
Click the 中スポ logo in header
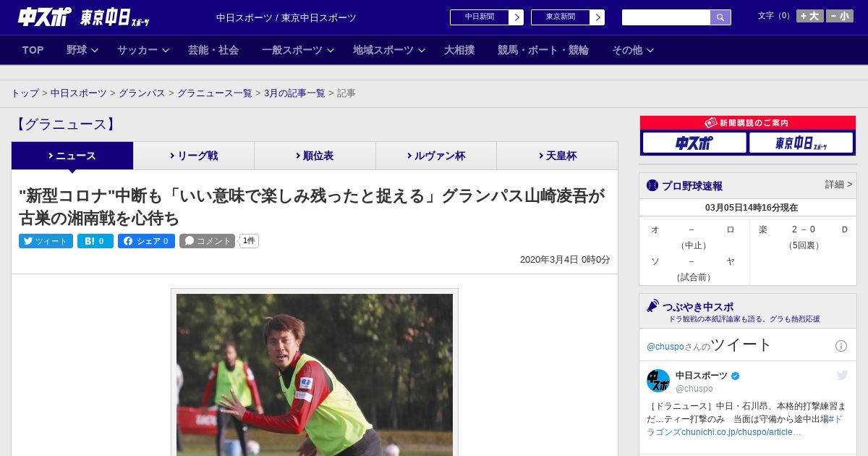tap(44, 17)
